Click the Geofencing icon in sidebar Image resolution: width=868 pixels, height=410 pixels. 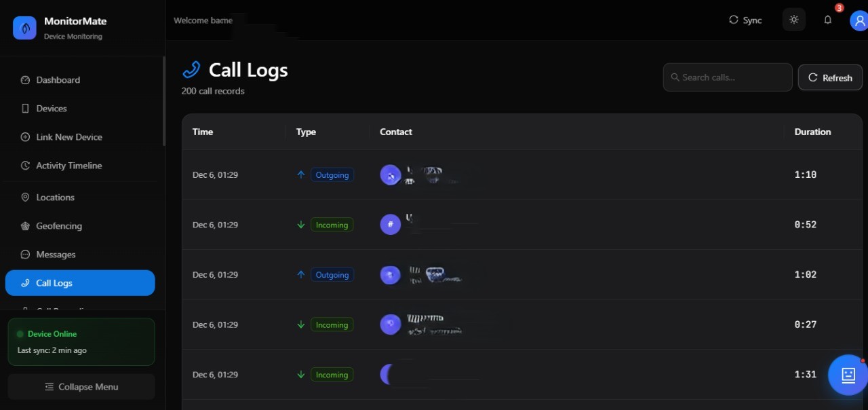point(24,225)
